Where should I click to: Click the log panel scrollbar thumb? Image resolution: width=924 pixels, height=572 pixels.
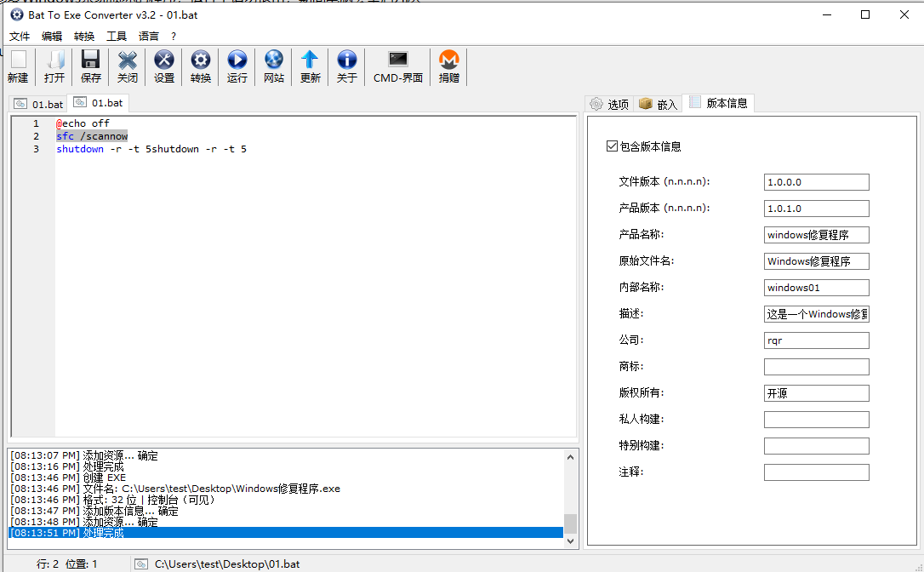tap(570, 523)
